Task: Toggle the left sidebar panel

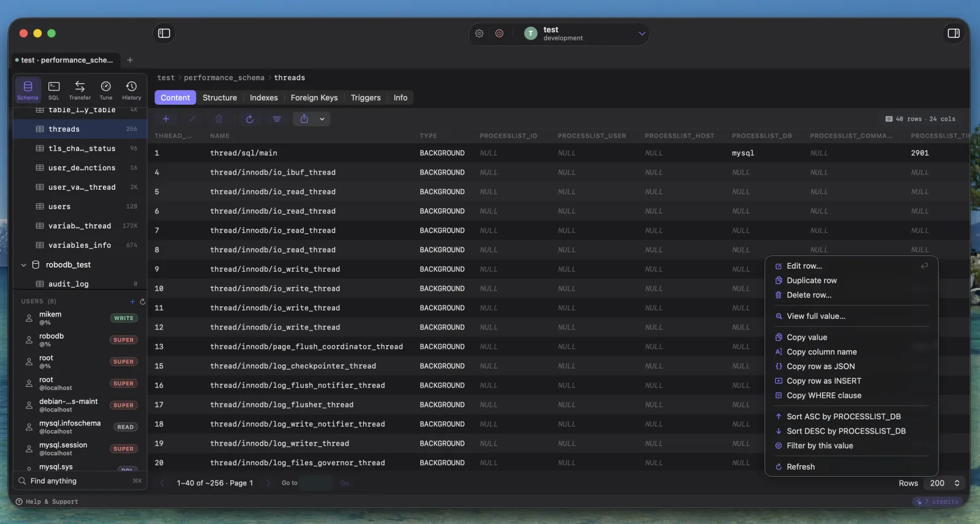Action: tap(164, 33)
